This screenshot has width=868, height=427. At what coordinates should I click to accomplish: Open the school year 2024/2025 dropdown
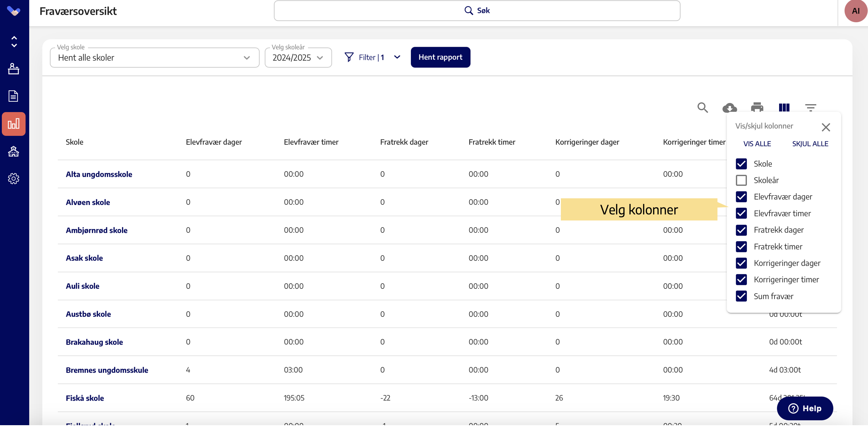tap(298, 58)
